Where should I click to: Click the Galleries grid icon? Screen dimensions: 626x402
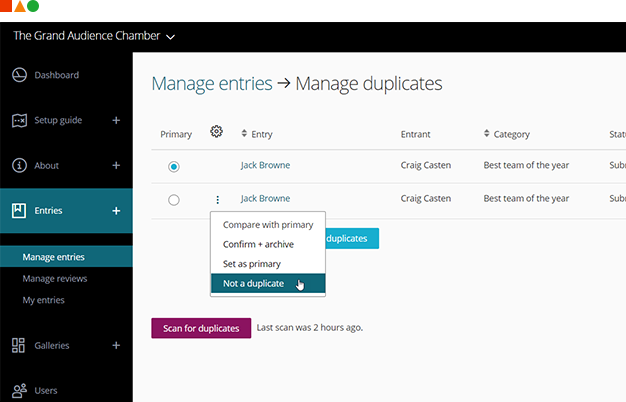pyautogui.click(x=19, y=345)
